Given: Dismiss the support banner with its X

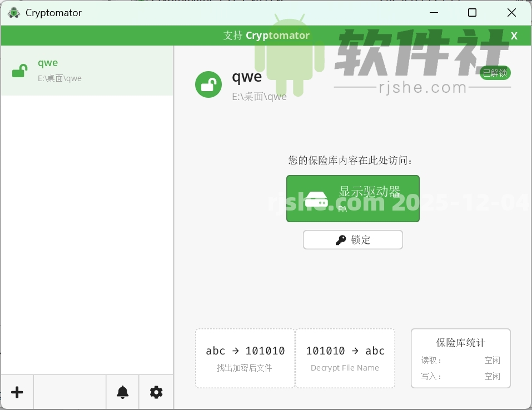Looking at the screenshot, I should pos(514,35).
